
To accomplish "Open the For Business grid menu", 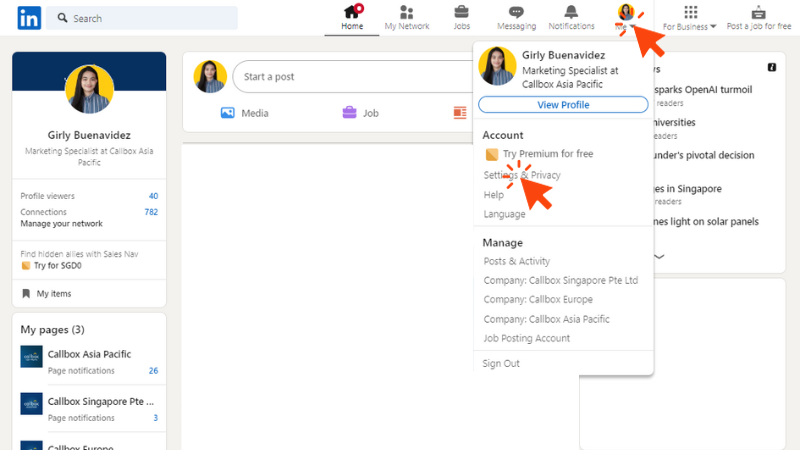I will pos(690,12).
